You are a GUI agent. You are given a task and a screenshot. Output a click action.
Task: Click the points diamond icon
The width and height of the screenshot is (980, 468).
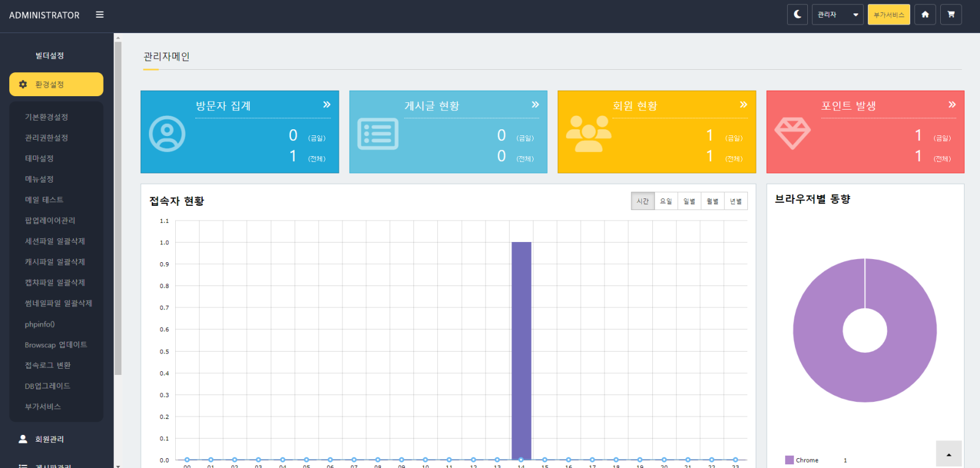point(792,133)
